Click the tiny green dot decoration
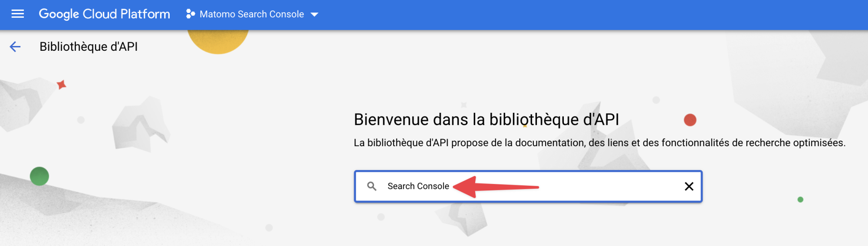This screenshot has width=868, height=246. coord(800,200)
